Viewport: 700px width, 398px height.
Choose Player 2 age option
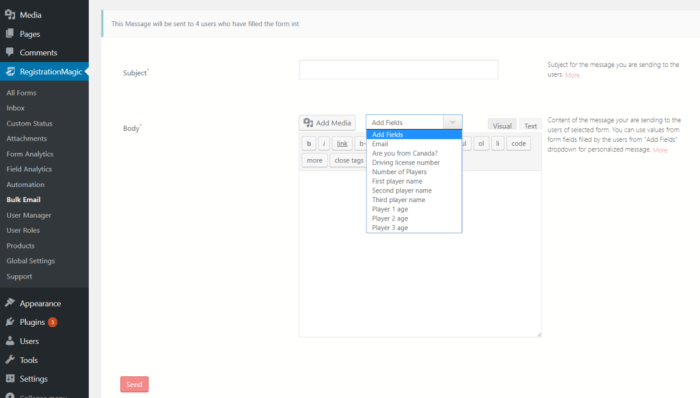tap(414, 219)
